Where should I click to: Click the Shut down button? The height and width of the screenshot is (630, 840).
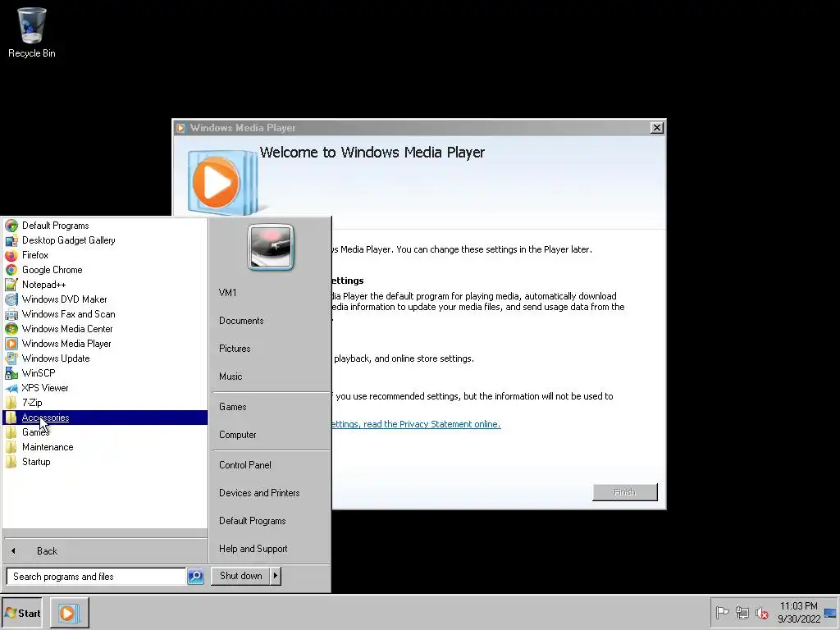pos(240,576)
